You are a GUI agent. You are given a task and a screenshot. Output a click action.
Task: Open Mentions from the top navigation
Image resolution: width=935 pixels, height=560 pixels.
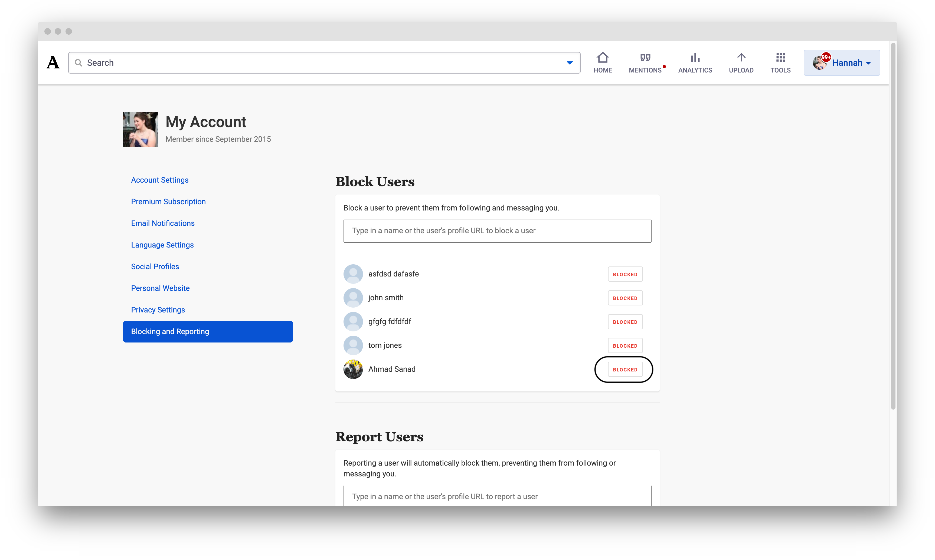645,62
